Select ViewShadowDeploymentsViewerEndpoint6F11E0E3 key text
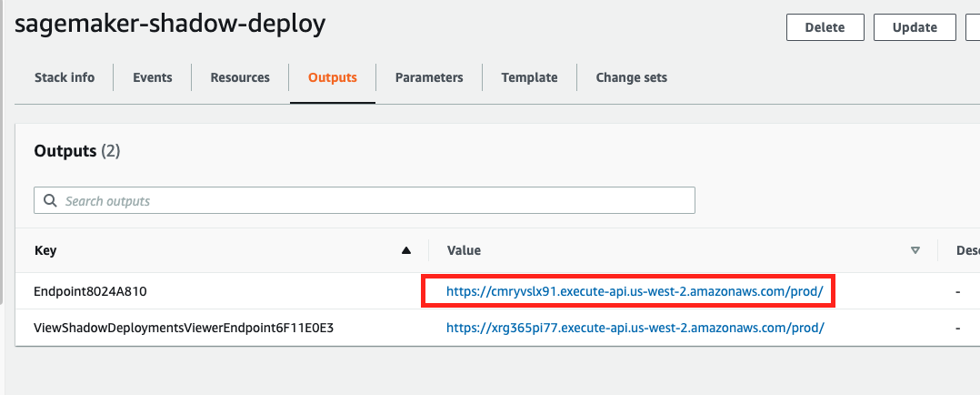This screenshot has width=980, height=395. tap(184, 328)
